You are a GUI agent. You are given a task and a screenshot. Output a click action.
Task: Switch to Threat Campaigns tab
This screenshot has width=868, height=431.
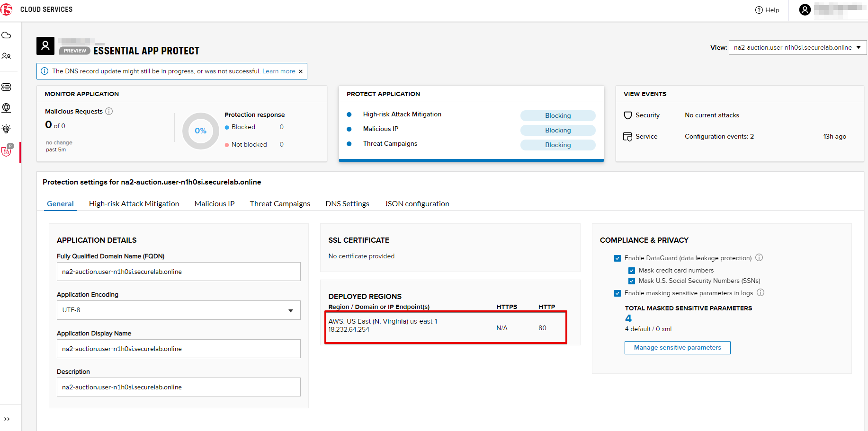coord(280,204)
